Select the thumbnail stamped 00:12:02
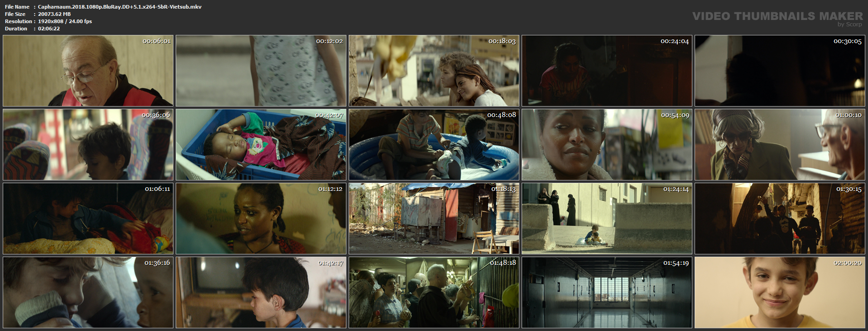 pos(261,71)
